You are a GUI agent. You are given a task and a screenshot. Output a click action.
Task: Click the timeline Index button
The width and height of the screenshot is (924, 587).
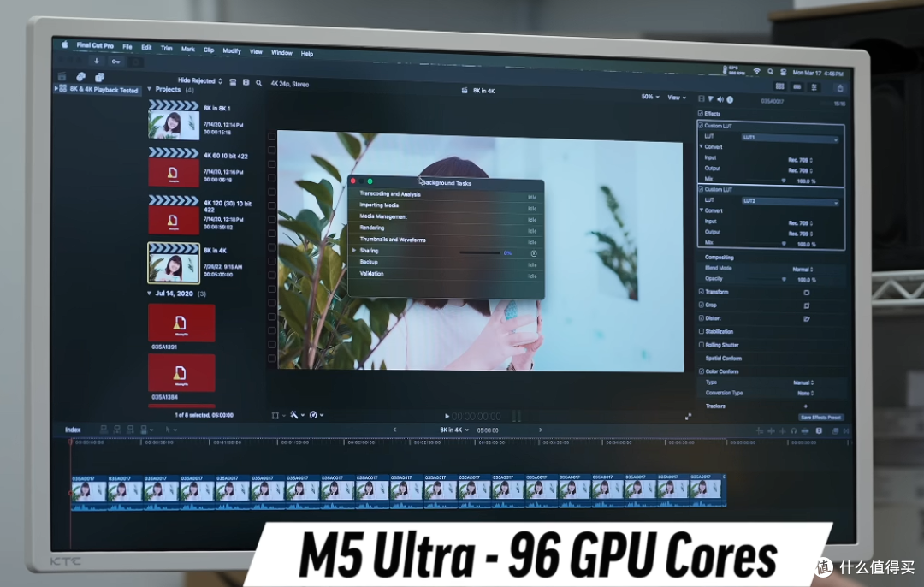tap(73, 430)
